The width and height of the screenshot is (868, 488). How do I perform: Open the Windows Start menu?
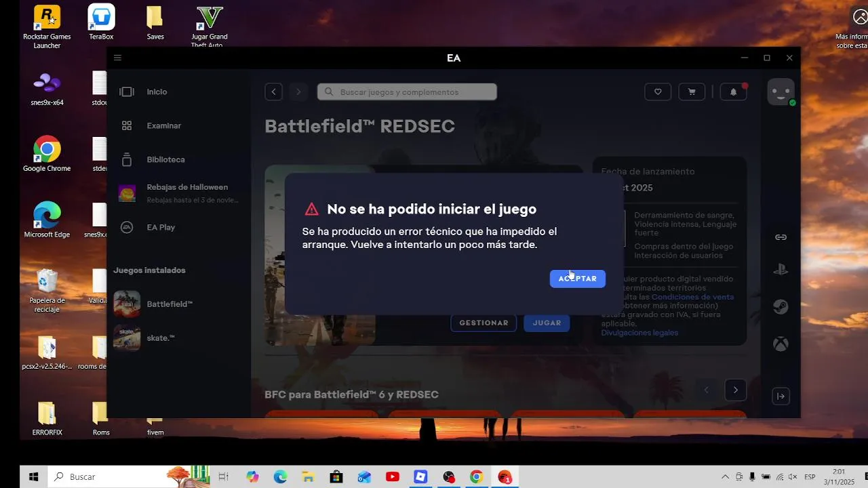33,476
